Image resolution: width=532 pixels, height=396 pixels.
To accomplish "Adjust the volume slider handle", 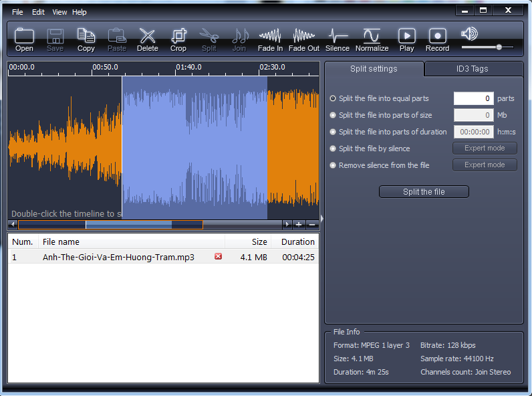I will pos(499,47).
